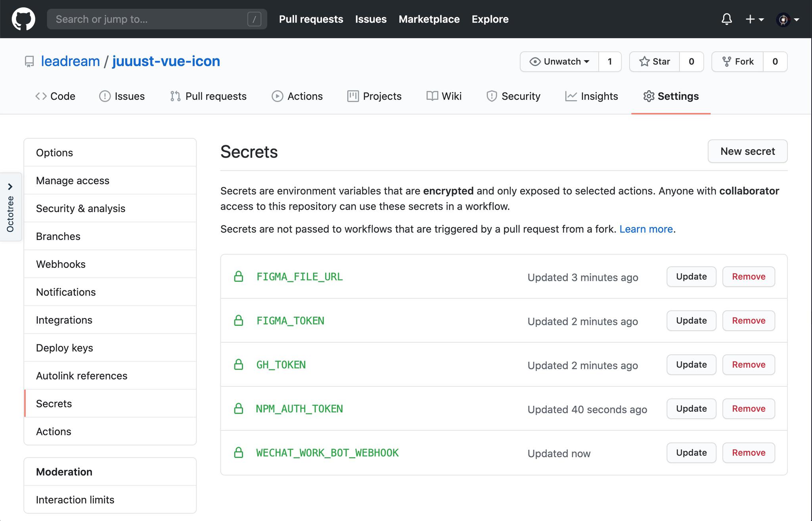812x521 pixels.
Task: Click the book icon on the Wiki tab
Action: tap(432, 96)
